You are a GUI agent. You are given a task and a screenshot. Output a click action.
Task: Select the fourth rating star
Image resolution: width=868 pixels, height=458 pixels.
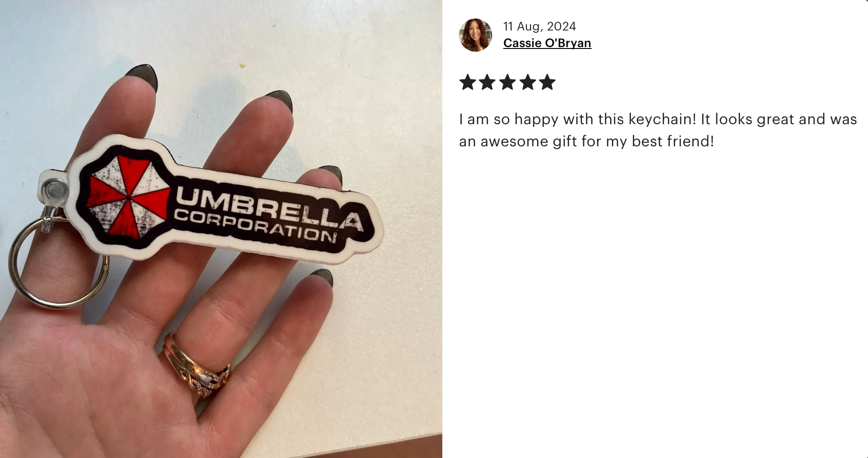click(x=527, y=82)
